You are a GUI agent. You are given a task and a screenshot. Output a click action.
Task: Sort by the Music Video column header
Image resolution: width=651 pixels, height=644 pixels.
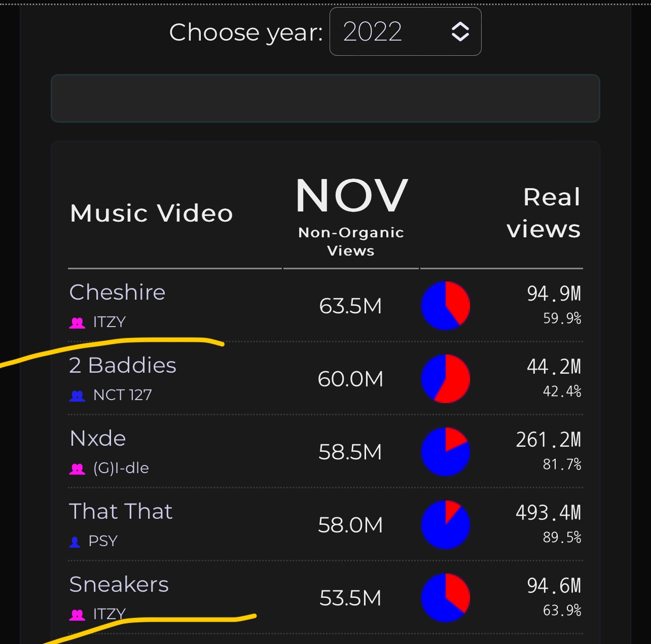152,213
